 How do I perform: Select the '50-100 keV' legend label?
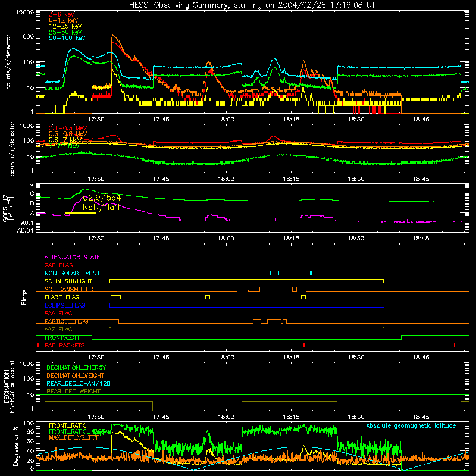click(67, 37)
